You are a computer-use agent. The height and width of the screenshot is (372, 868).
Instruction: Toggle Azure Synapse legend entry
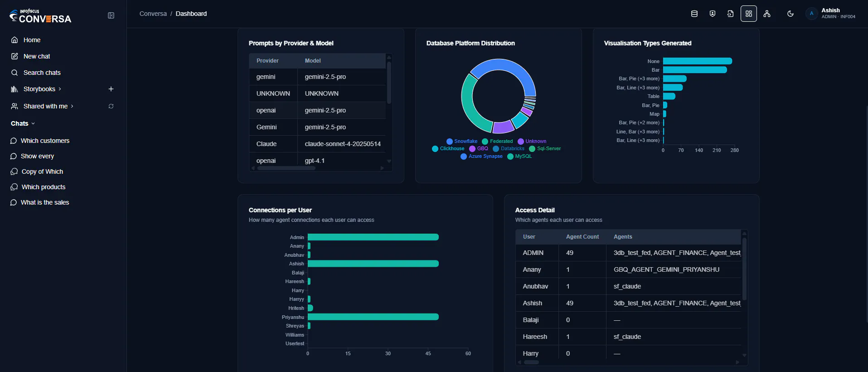point(482,156)
